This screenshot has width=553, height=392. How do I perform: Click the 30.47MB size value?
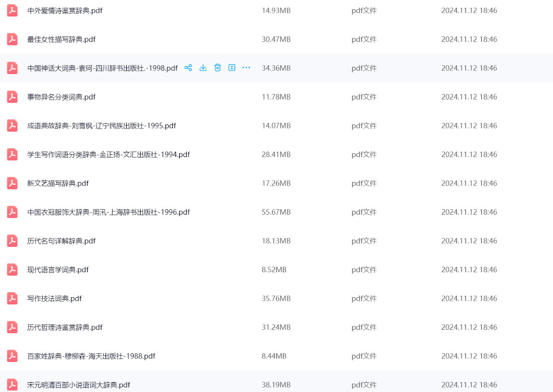tap(276, 40)
